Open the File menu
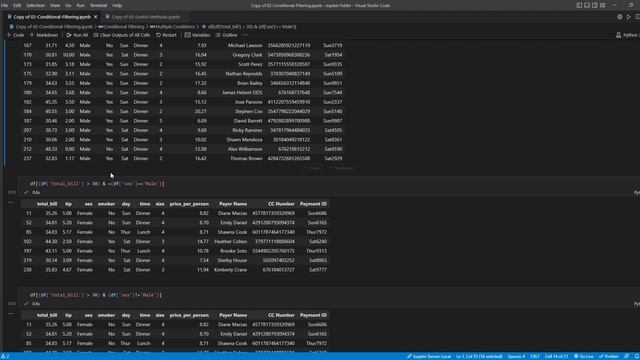 tap(4, 5)
